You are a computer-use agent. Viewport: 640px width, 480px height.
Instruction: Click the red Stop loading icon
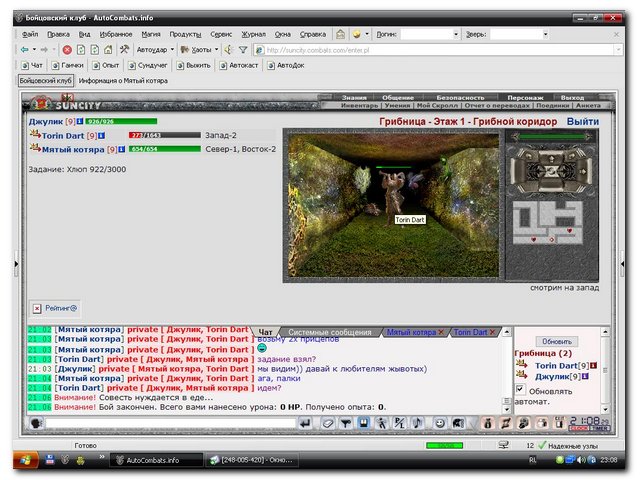[67, 50]
